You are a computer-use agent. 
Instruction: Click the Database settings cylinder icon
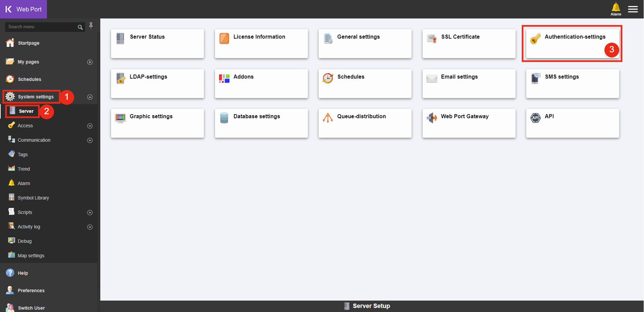point(224,118)
